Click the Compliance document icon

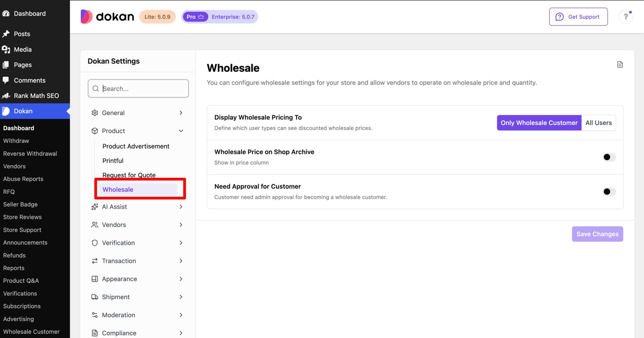[95, 333]
